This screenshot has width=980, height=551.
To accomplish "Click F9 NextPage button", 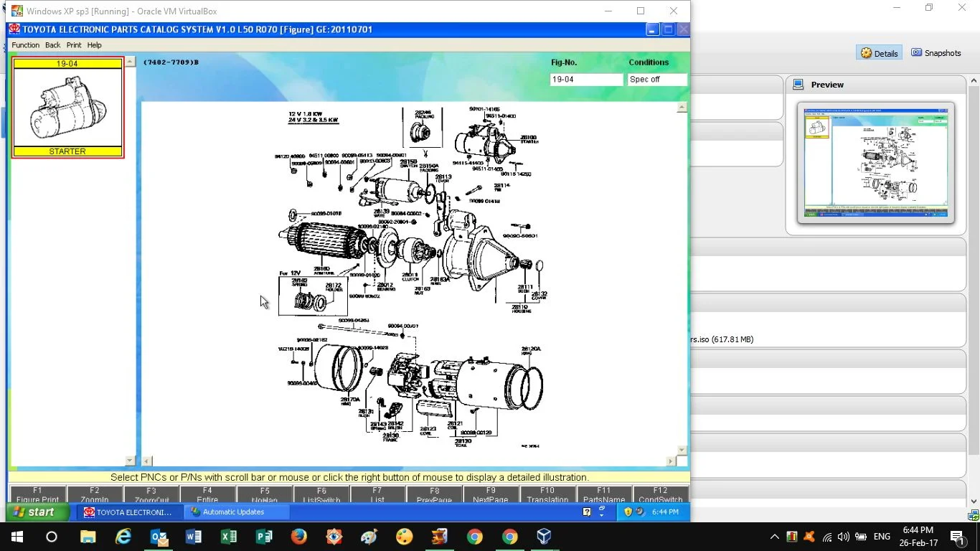I will (491, 495).
